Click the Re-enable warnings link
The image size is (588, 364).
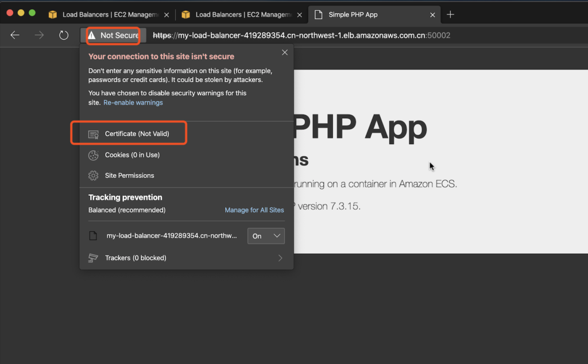[133, 103]
